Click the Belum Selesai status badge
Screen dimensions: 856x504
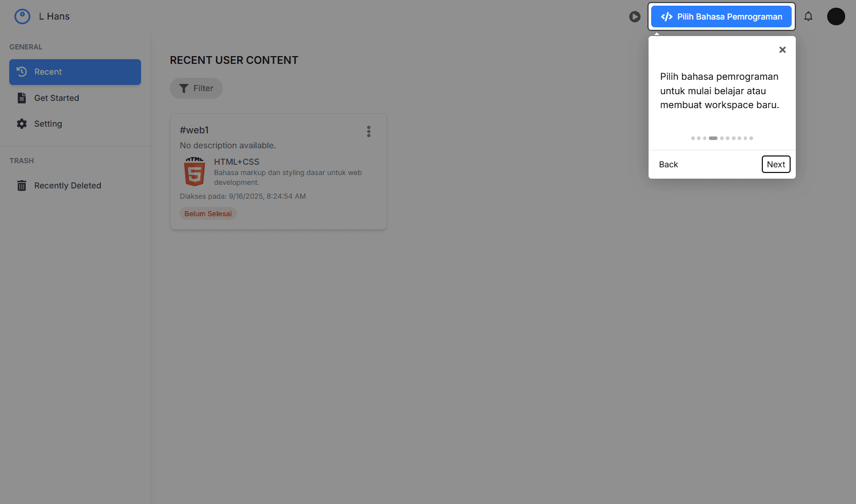(208, 214)
